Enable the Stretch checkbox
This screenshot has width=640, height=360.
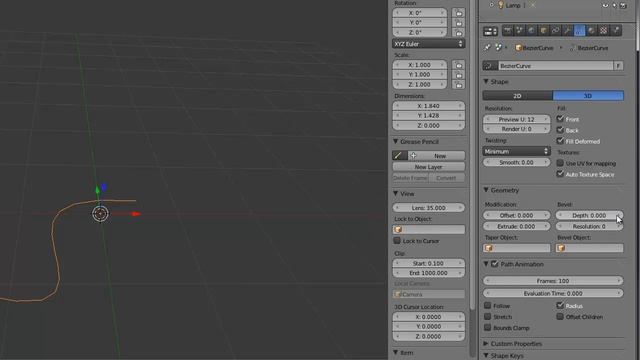(487, 316)
